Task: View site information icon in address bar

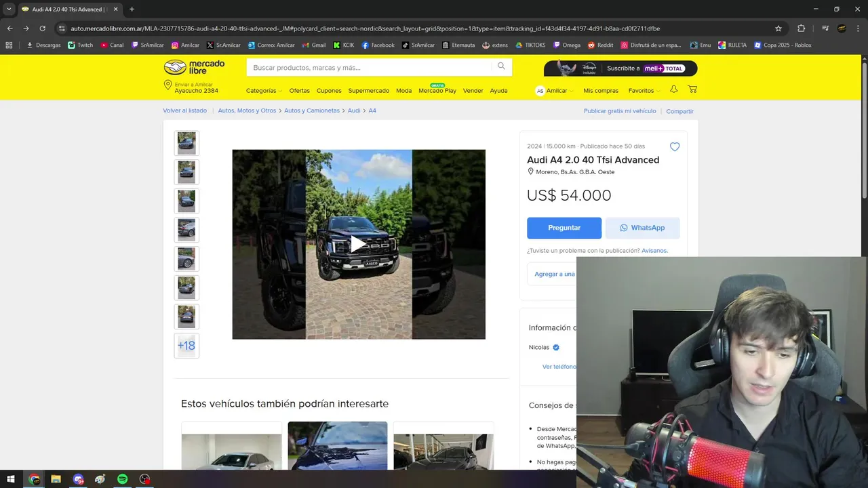Action: (62, 28)
